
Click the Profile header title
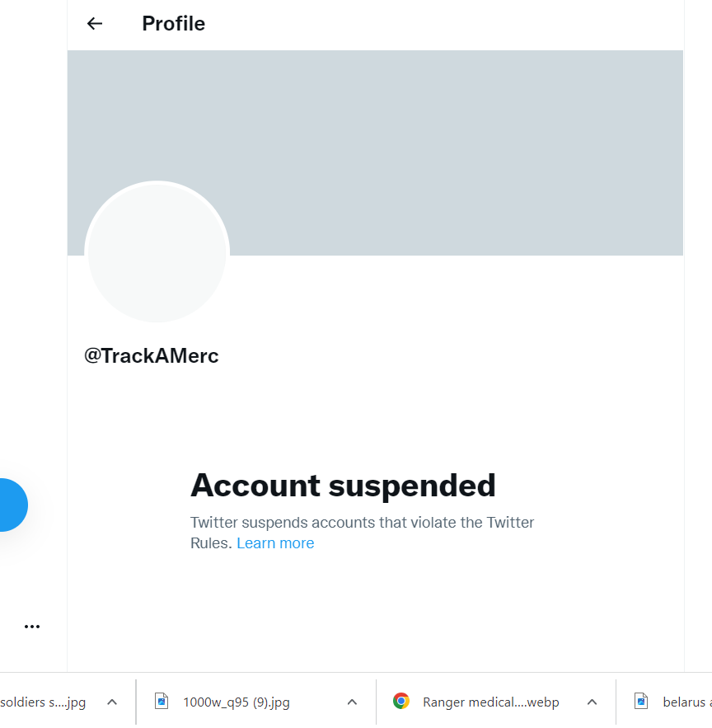coord(173,24)
